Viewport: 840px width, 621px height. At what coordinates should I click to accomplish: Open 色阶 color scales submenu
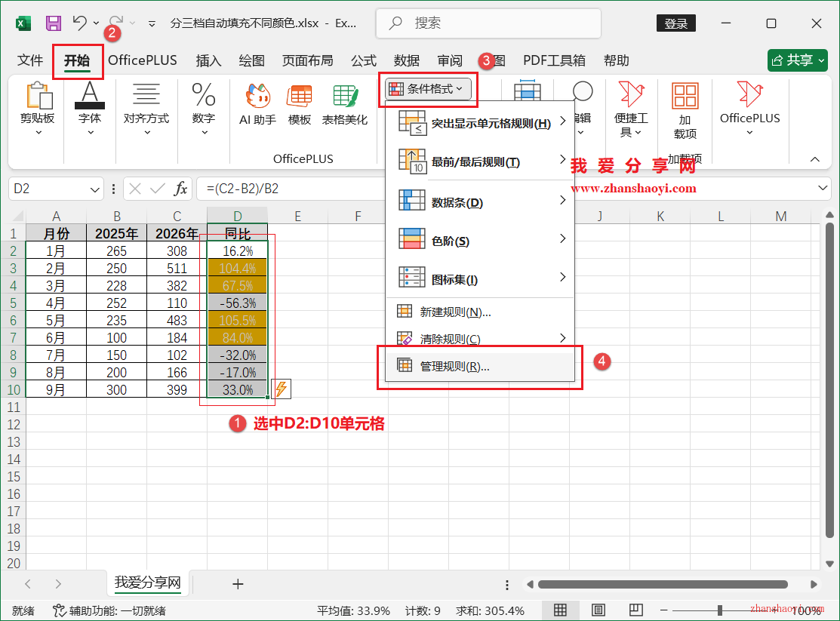(480, 241)
